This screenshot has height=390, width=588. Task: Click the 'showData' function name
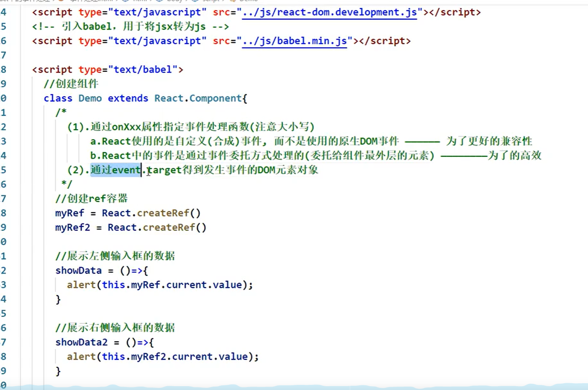click(78, 271)
